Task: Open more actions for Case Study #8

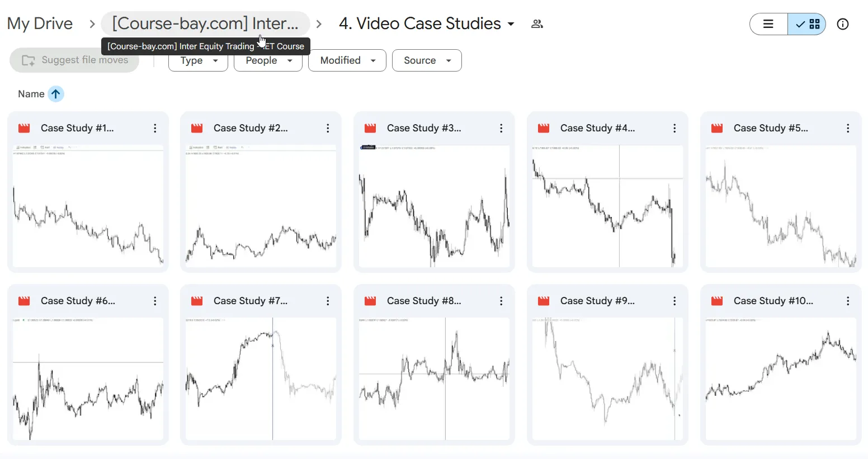Action: (501, 301)
